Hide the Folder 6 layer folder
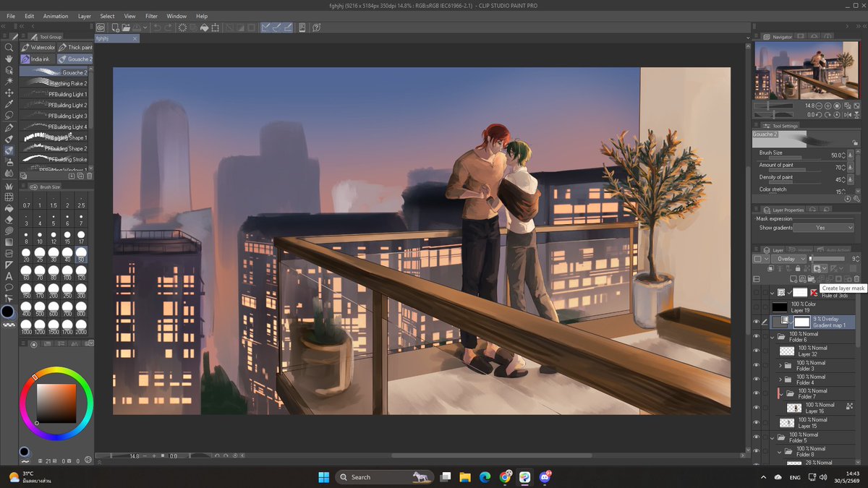 pyautogui.click(x=757, y=337)
